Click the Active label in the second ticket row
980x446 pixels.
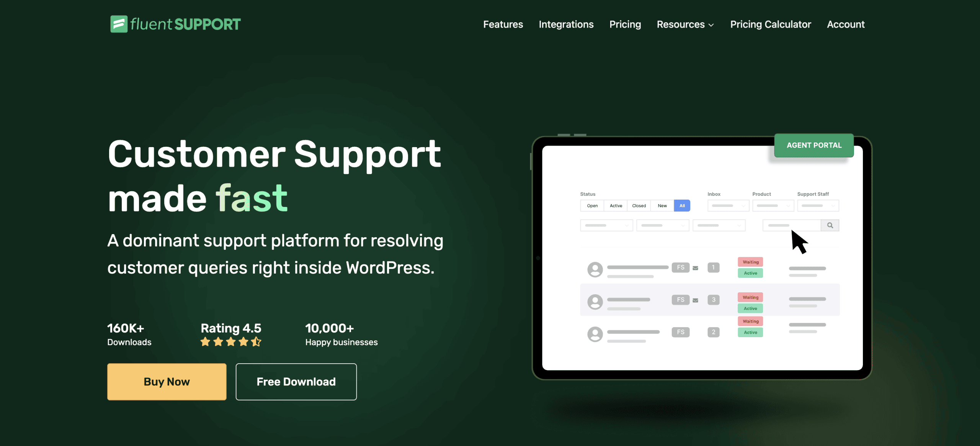tap(750, 308)
